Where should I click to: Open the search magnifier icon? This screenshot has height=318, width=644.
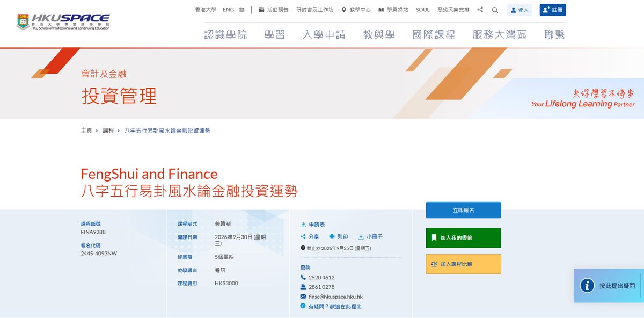point(495,10)
